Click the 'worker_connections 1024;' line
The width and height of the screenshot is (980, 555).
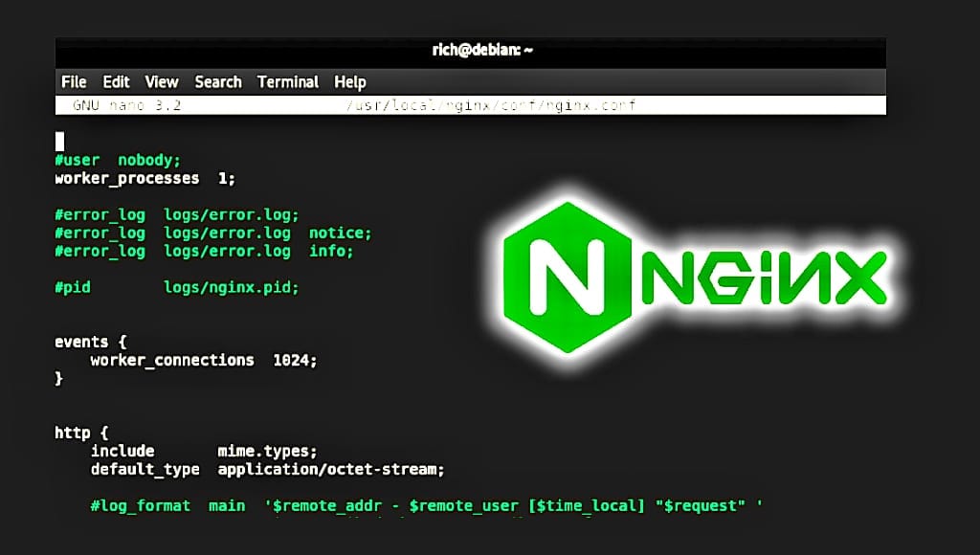coord(204,361)
